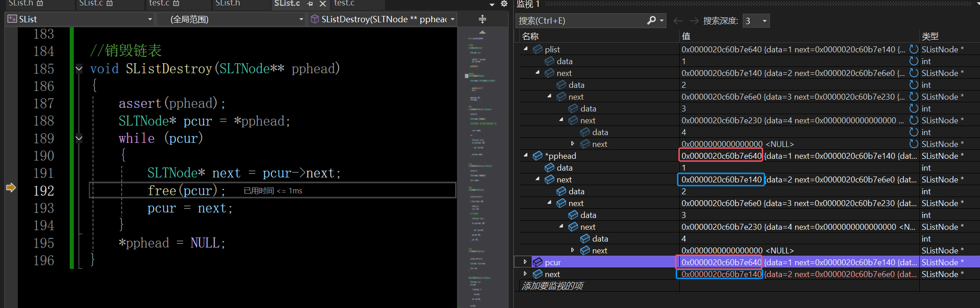980x308 pixels.
Task: Expand the top-level next watch below pcur
Action: 525,273
